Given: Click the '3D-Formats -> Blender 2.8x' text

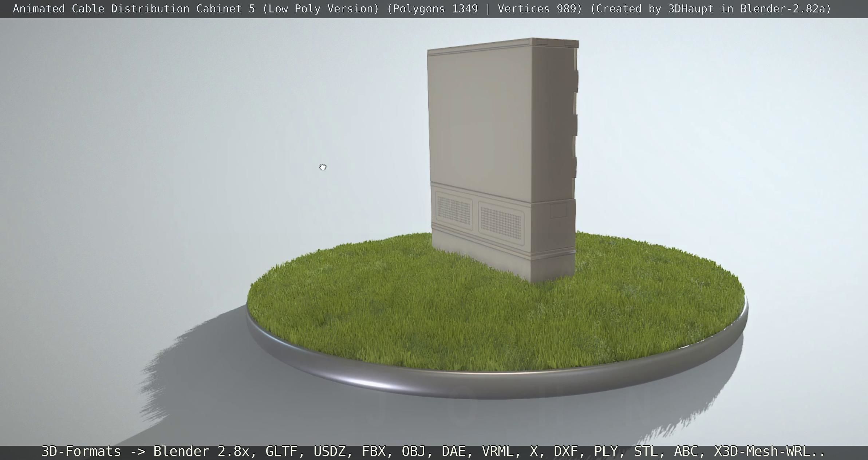Looking at the screenshot, I should pos(146,451).
